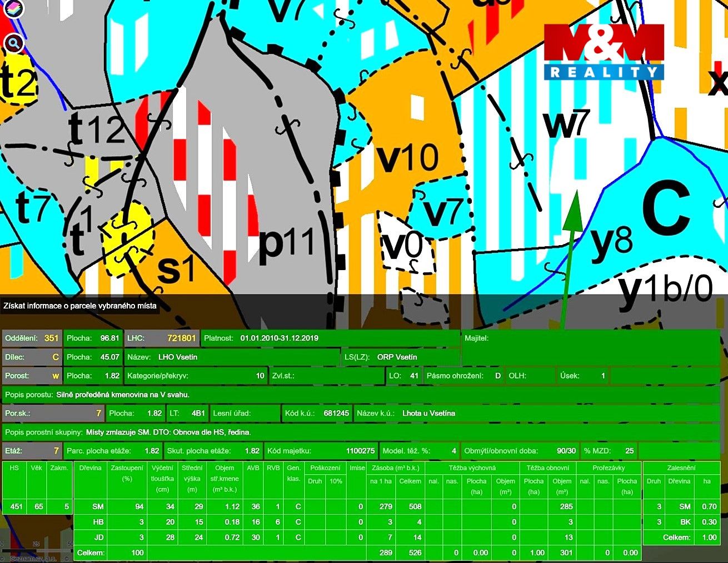This screenshot has height=563, width=728.
Task: Click the Poškození column header
Action: [325, 468]
